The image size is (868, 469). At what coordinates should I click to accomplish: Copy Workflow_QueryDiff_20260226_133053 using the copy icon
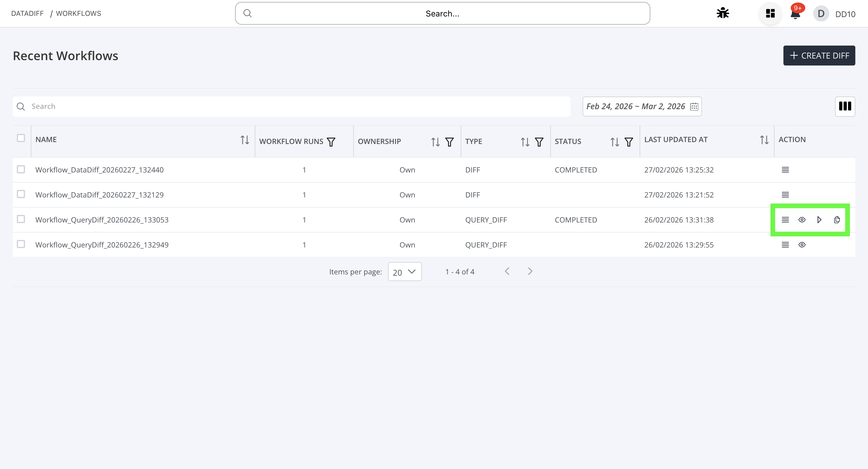tap(837, 220)
